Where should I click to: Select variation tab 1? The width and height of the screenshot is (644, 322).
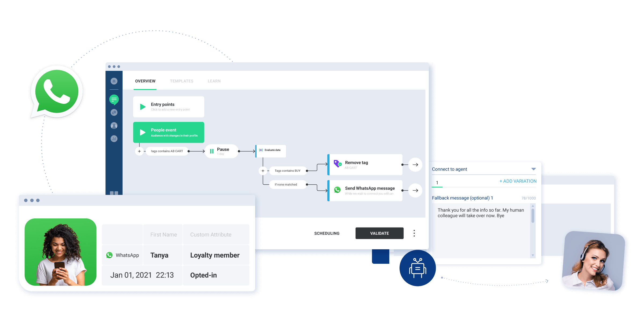tap(437, 183)
